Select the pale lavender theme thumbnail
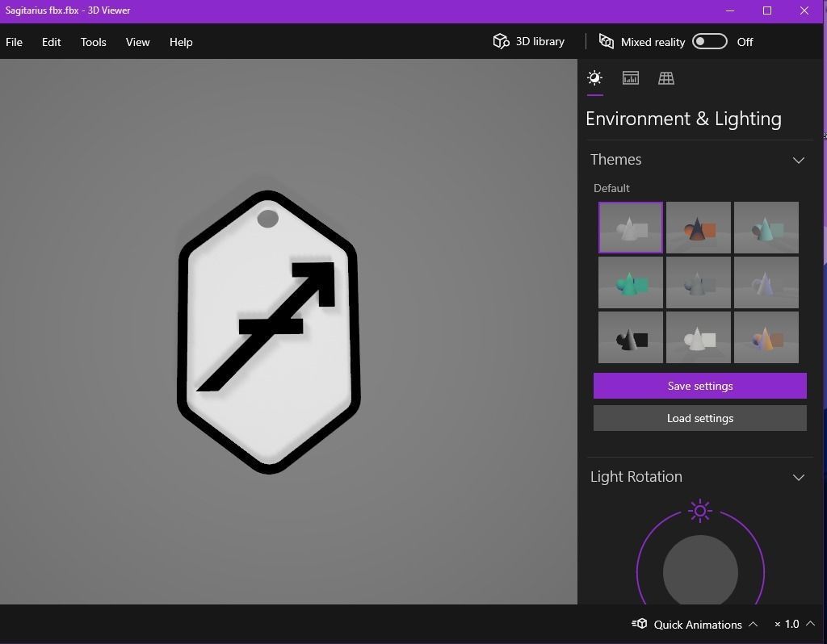Viewport: 827px width, 644px height. 766,282
